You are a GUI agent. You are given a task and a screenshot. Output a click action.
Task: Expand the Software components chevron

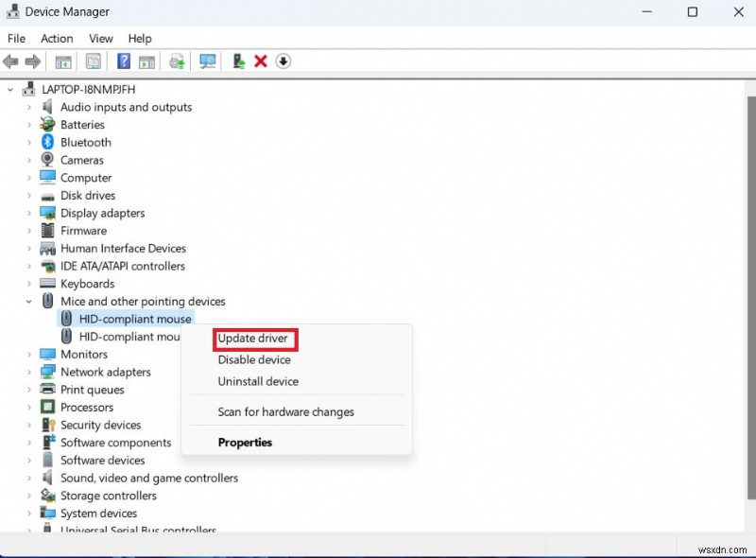(29, 443)
